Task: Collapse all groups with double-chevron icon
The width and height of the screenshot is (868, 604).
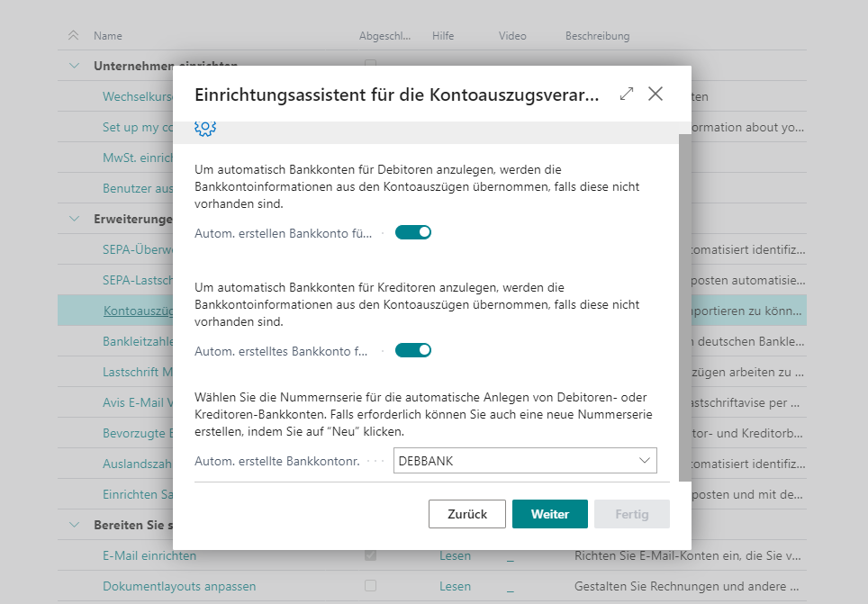Action: pyautogui.click(x=74, y=36)
